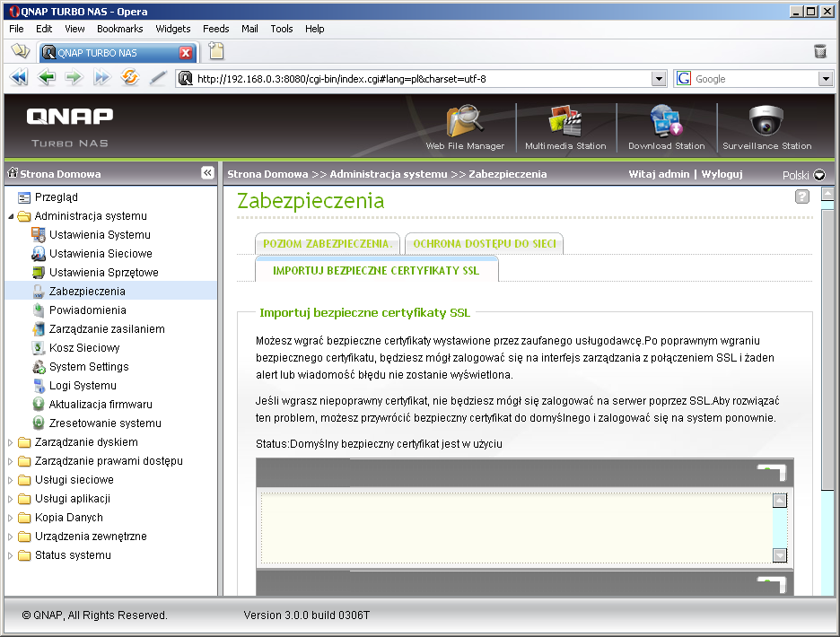This screenshot has width=840, height=637.
Task: Click Administracja systemu in breadcrumb
Action: (388, 173)
